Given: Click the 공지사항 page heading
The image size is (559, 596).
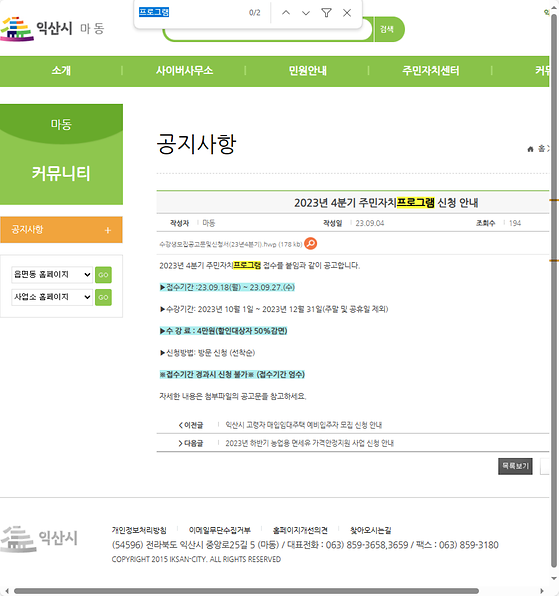Looking at the screenshot, I should (x=196, y=144).
